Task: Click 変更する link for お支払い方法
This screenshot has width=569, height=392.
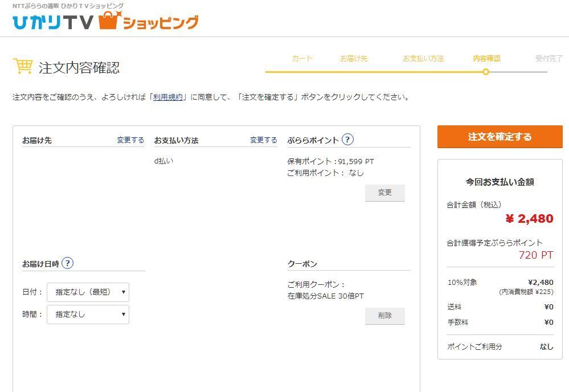Action: point(263,140)
